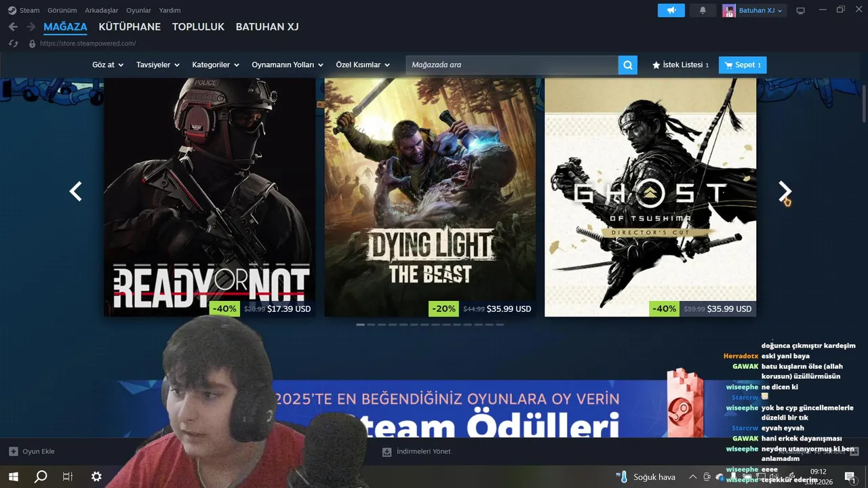The image size is (868, 488).
Task: Open the Dying Light The Beast card
Action: tap(430, 197)
